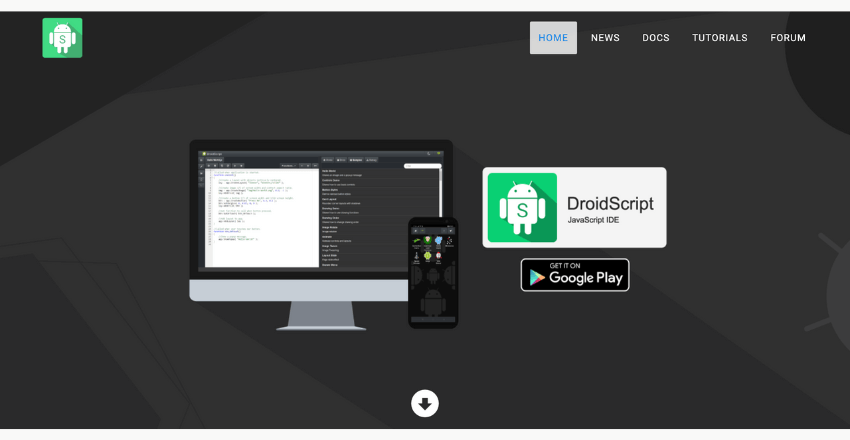This screenshot has height=440, width=850.
Task: Visit the FORUM link
Action: click(x=788, y=38)
